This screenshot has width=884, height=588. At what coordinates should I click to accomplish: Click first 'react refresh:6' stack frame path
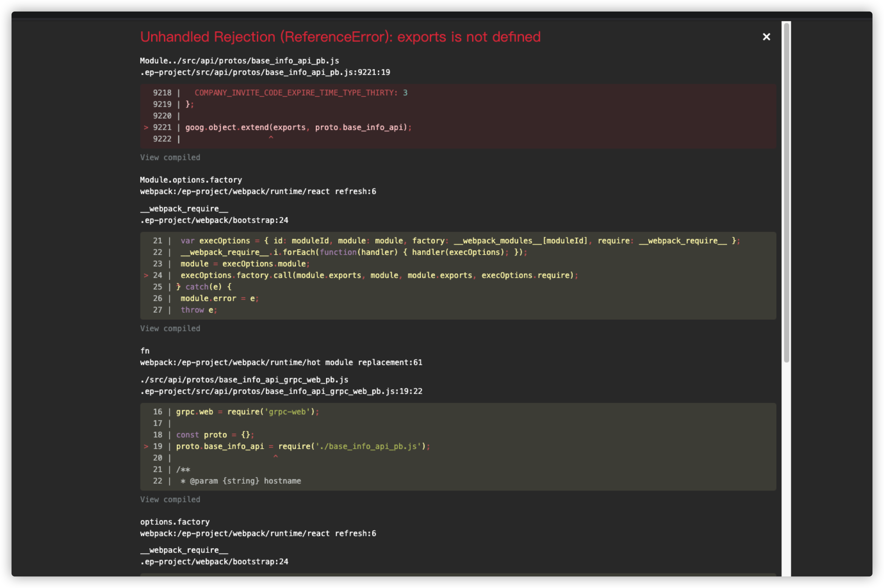click(258, 192)
